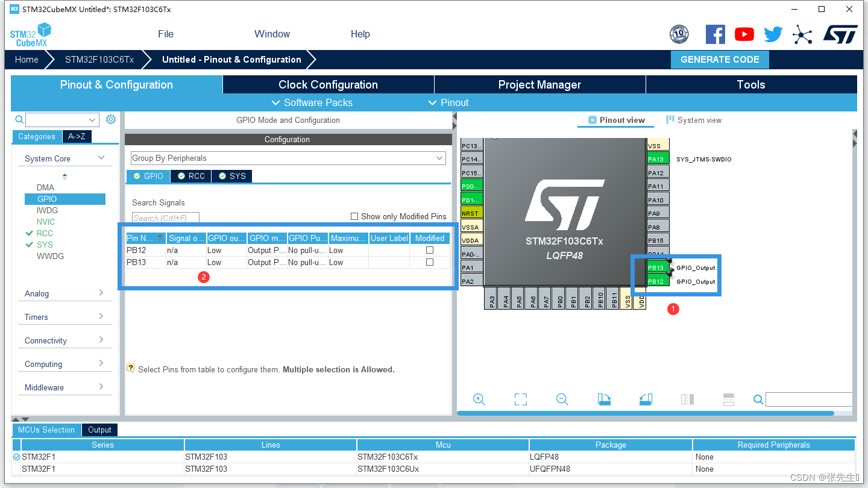
Task: Select the VDDA pin on the chip
Action: (x=471, y=240)
